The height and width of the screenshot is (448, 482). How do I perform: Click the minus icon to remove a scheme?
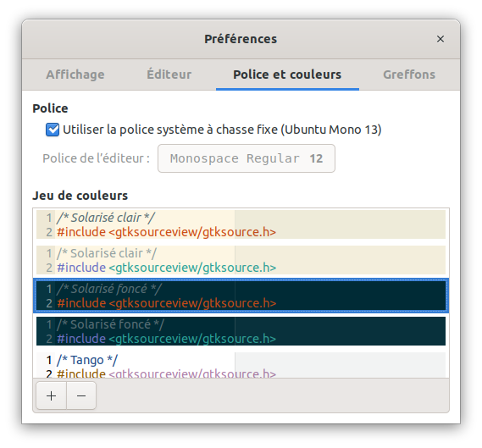(81, 395)
